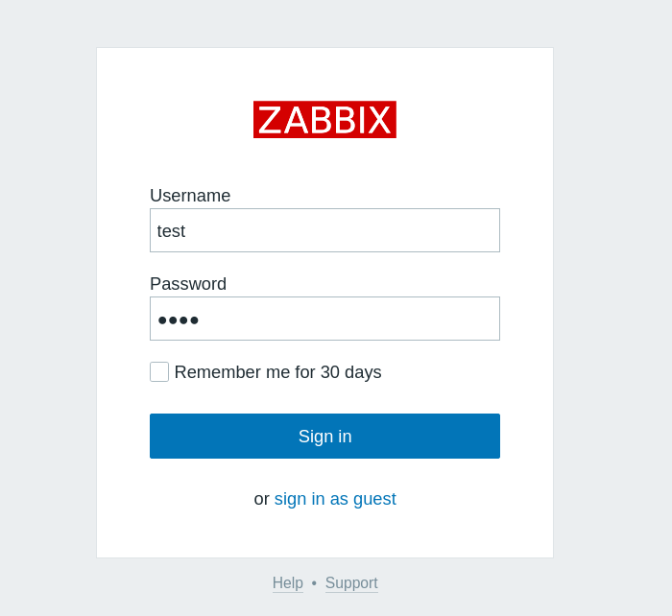Enable the Remember me checkbox

click(x=159, y=372)
